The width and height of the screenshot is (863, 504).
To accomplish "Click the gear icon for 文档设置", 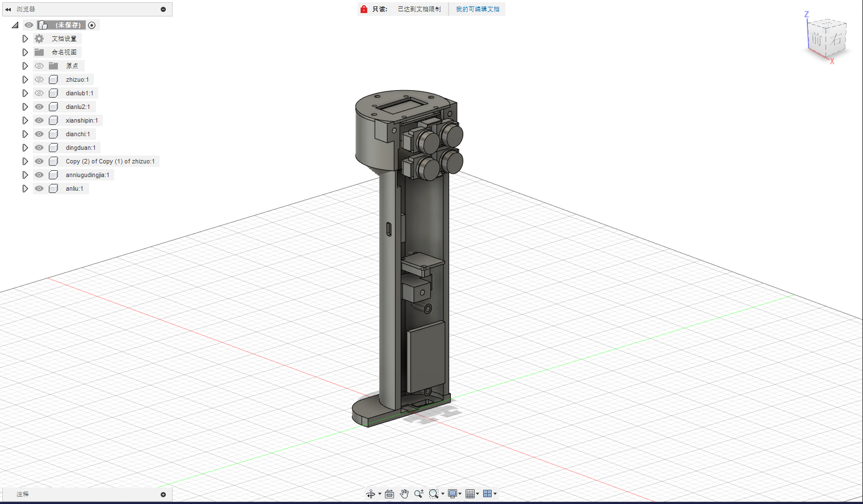I will [39, 39].
